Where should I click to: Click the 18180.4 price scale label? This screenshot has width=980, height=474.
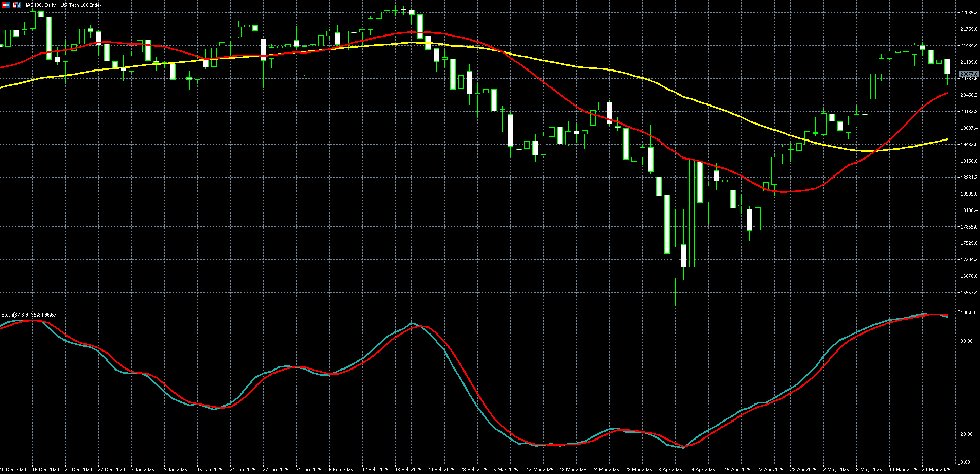click(969, 210)
